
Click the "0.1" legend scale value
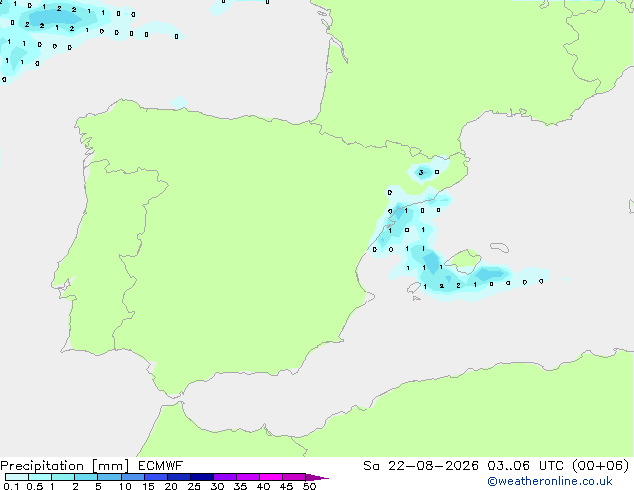[11, 486]
